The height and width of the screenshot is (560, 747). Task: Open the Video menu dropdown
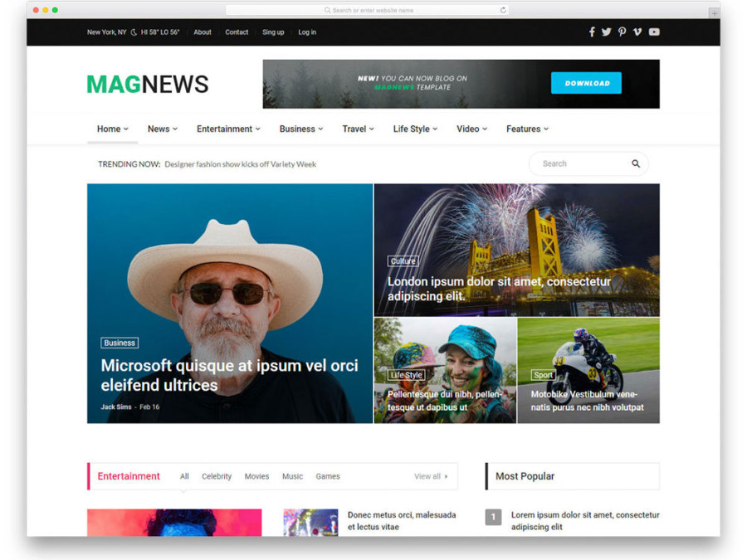471,129
